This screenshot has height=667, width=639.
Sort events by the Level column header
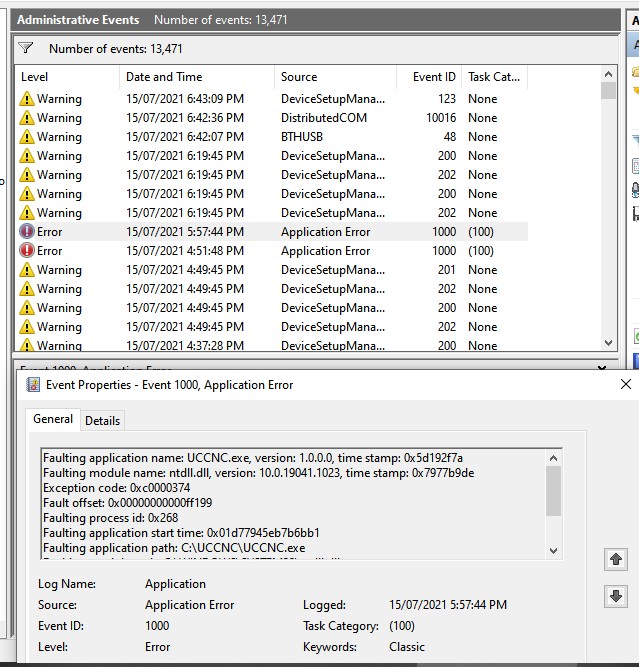pyautogui.click(x=35, y=77)
